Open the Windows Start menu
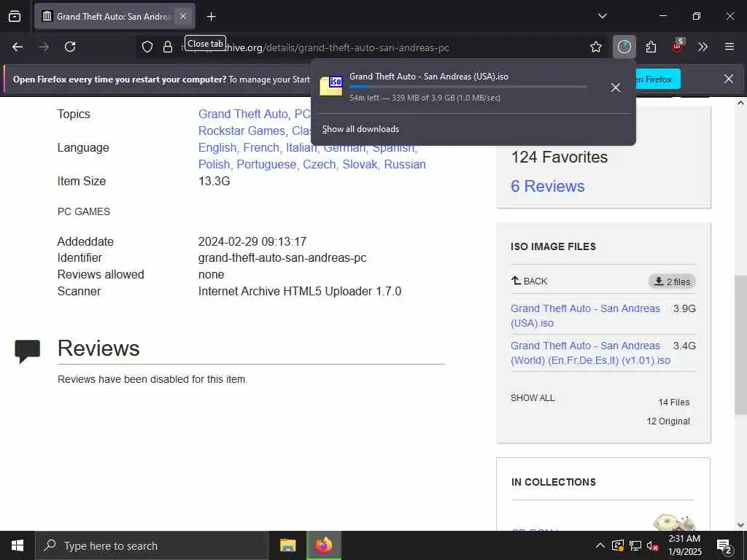The height and width of the screenshot is (560, 747). (18, 545)
